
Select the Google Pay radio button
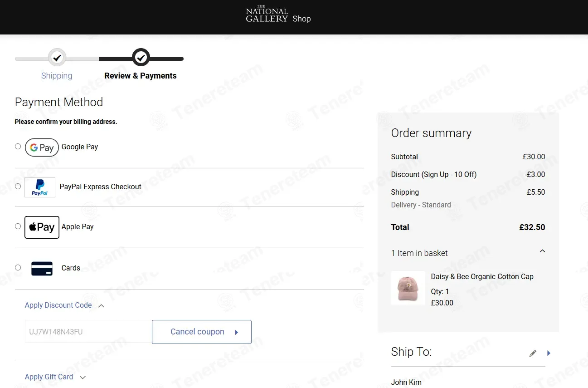[18, 146]
